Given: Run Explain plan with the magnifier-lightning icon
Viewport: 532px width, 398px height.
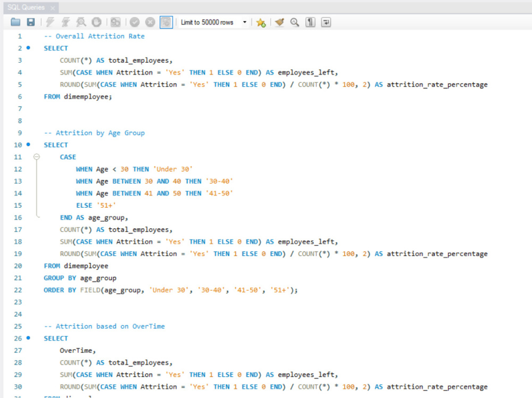Looking at the screenshot, I should (81, 22).
